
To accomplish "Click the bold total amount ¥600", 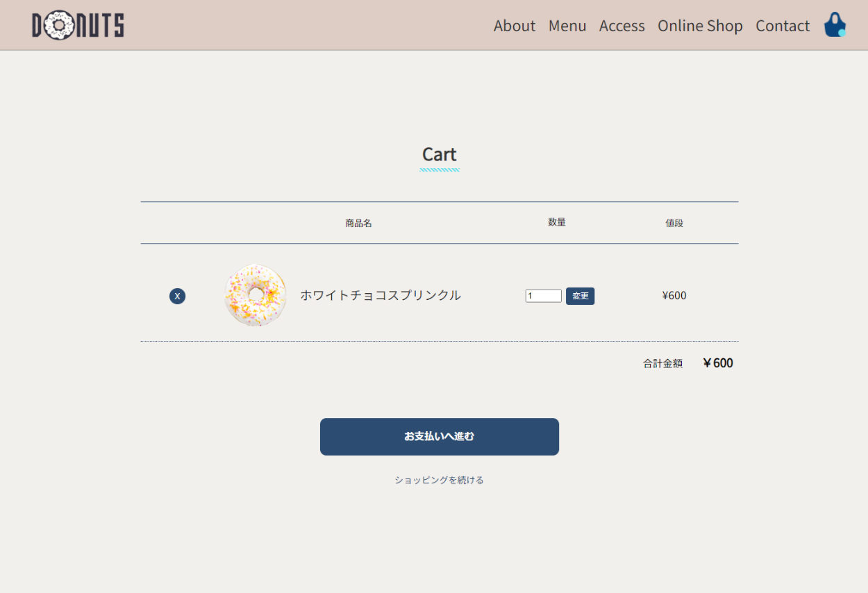I will pyautogui.click(x=717, y=362).
